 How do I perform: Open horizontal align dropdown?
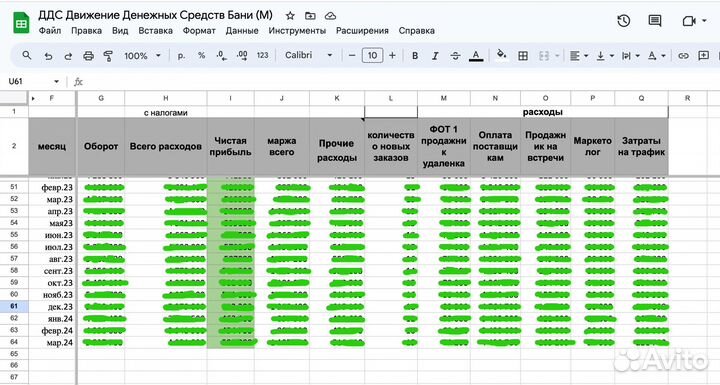(x=579, y=56)
